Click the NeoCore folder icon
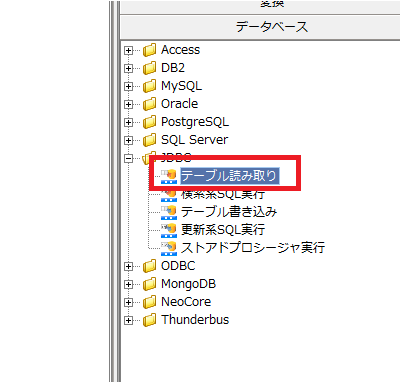The image size is (400, 382). [x=149, y=302]
